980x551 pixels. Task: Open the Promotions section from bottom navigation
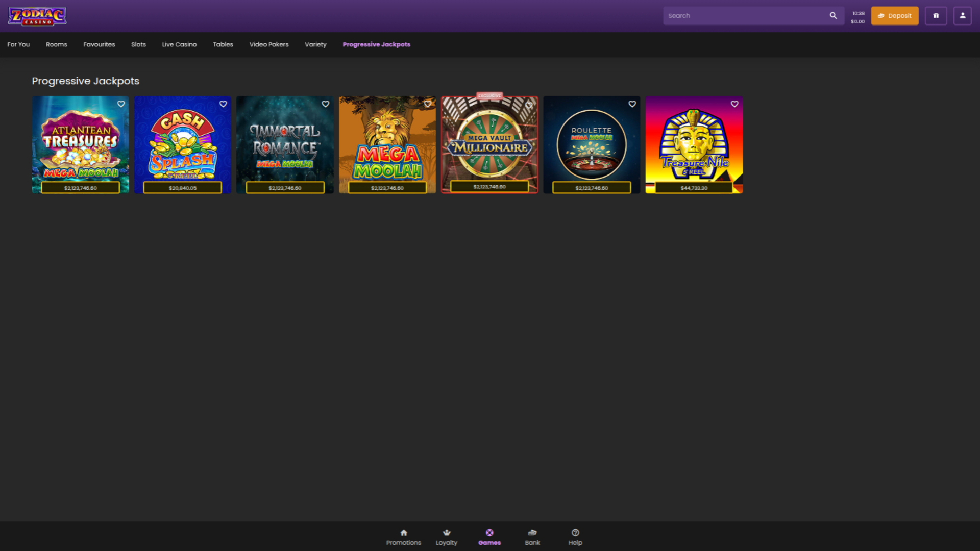click(x=404, y=537)
